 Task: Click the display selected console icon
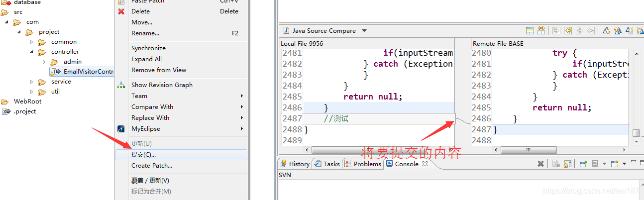pos(595,164)
